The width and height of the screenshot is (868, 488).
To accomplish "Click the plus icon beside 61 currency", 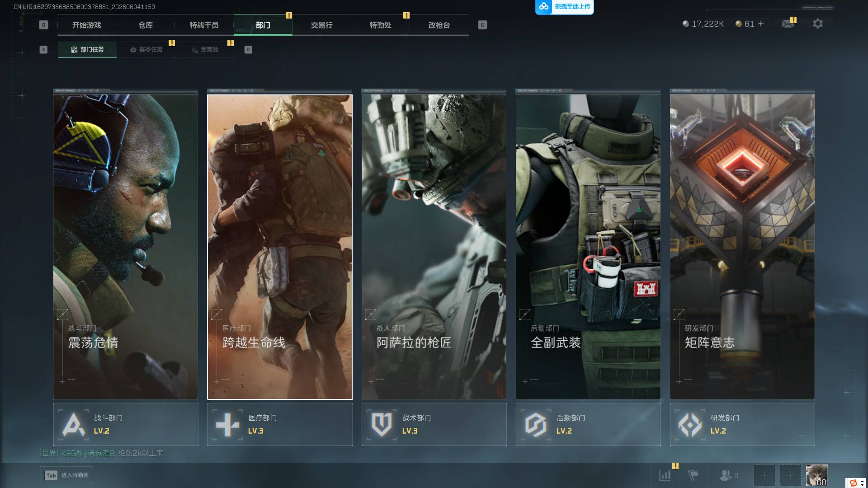I will point(761,23).
